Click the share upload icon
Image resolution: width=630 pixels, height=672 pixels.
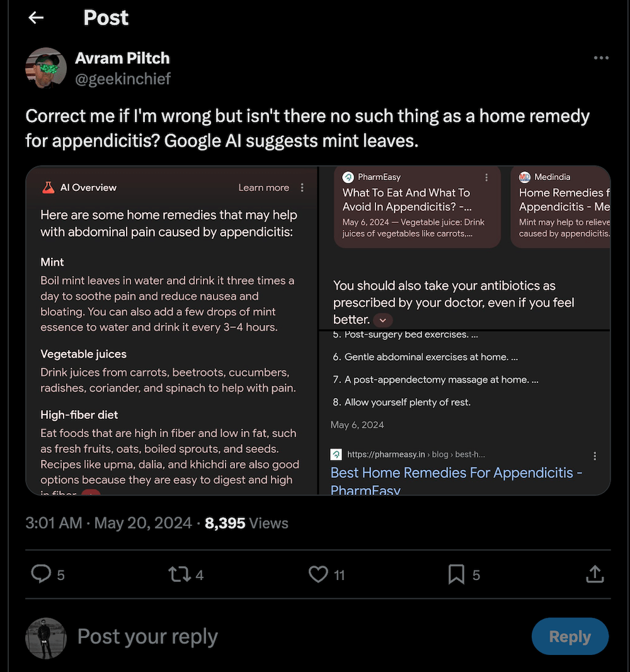click(x=594, y=574)
